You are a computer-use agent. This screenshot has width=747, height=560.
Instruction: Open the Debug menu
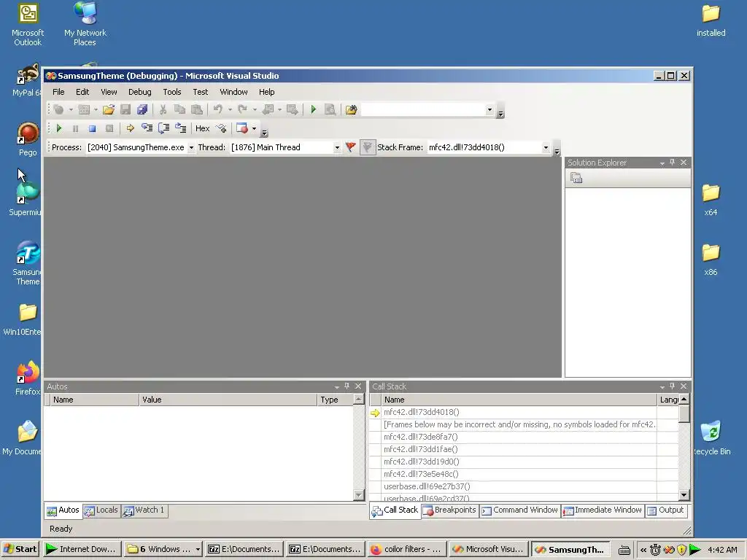click(x=139, y=92)
